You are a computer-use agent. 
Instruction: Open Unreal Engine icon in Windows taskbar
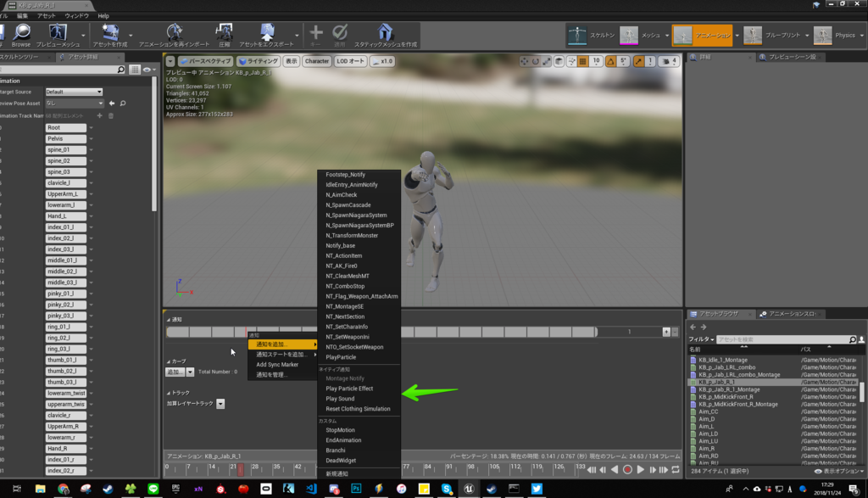coord(469,489)
